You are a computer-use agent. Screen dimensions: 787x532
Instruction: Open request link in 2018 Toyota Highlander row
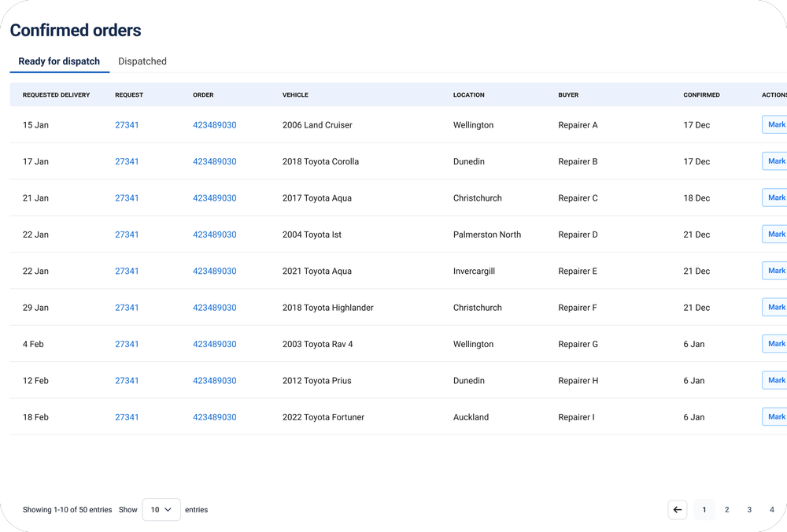[127, 308]
